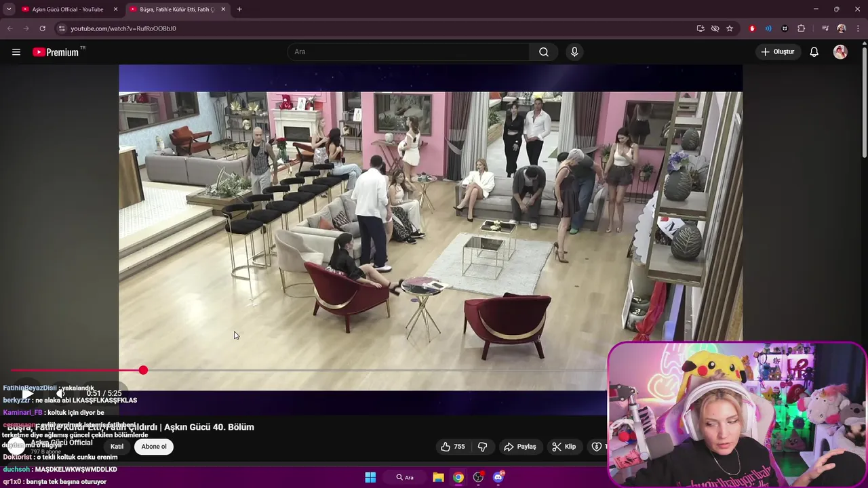
Task: Open the YouTube hamburger guide menu
Action: [x=16, y=52]
